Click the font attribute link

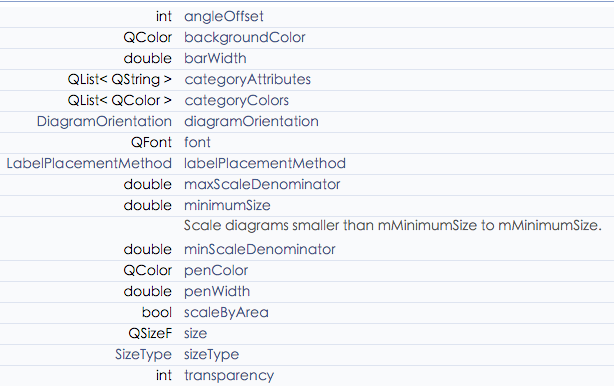pyautogui.click(x=197, y=142)
